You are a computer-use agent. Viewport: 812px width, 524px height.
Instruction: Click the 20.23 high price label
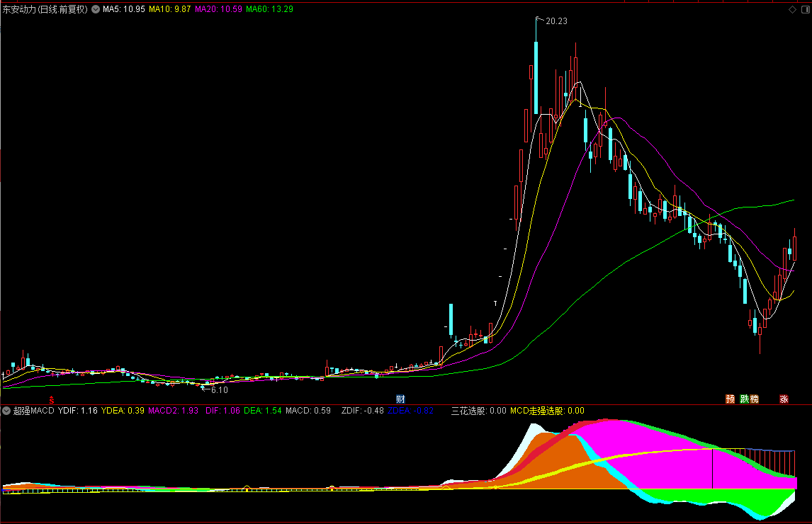(x=557, y=21)
